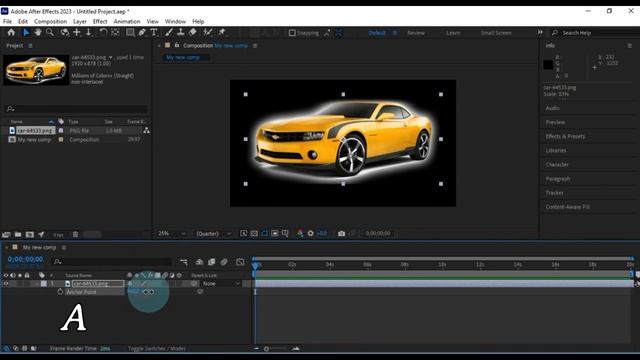The image size is (640, 360).
Task: Select the Rotation tool
Action: [x=103, y=32]
